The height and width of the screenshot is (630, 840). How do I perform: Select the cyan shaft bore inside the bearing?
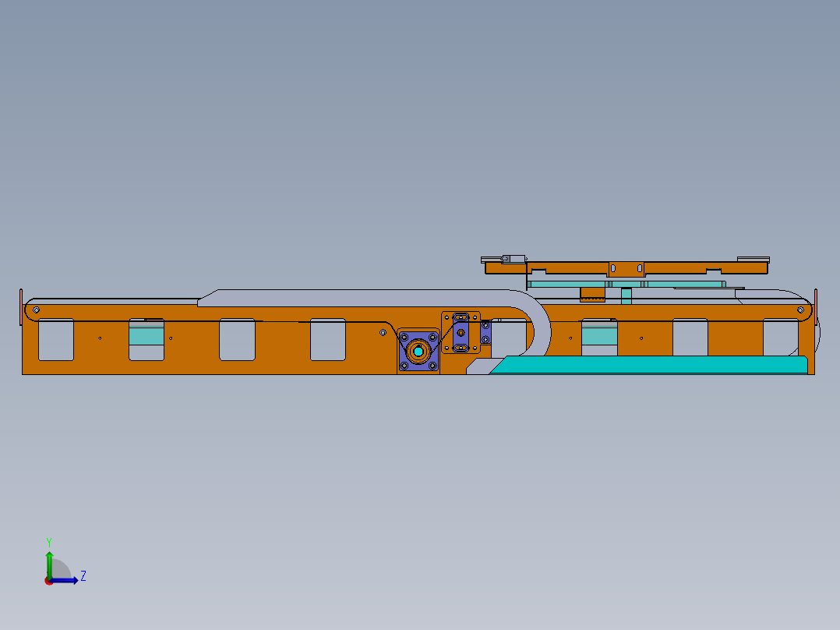click(x=418, y=352)
